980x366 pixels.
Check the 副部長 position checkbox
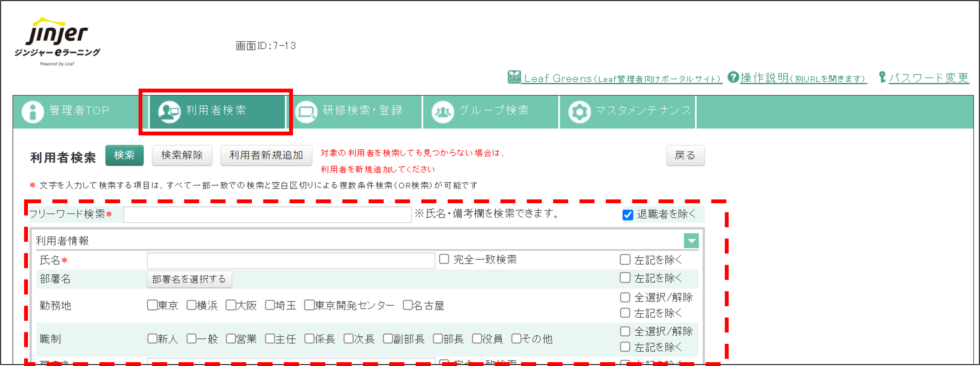pyautogui.click(x=388, y=338)
